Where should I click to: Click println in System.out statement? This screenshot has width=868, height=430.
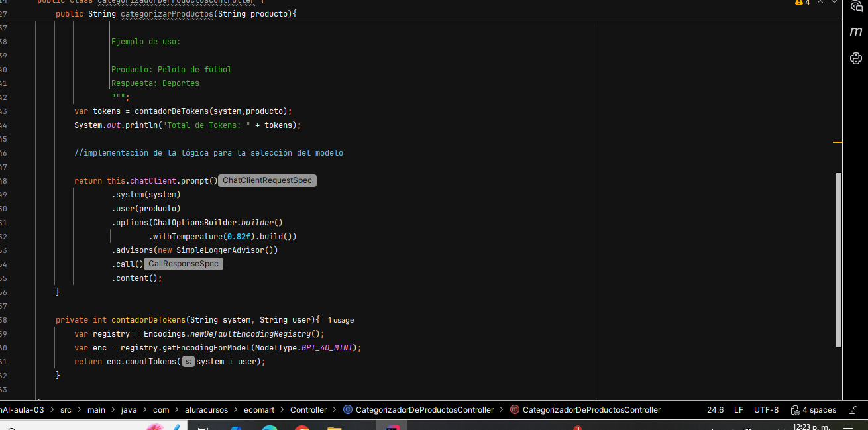click(x=141, y=125)
